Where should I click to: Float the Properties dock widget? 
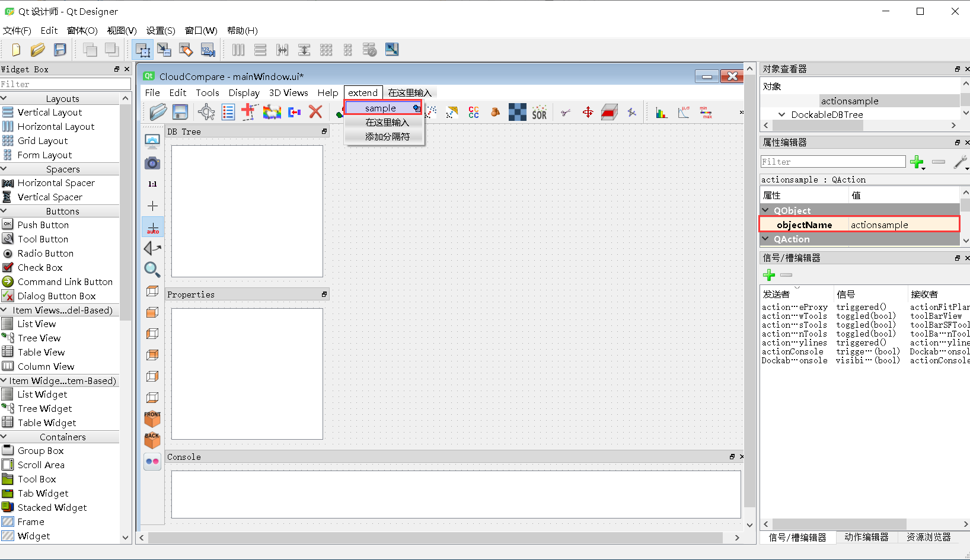(x=324, y=295)
